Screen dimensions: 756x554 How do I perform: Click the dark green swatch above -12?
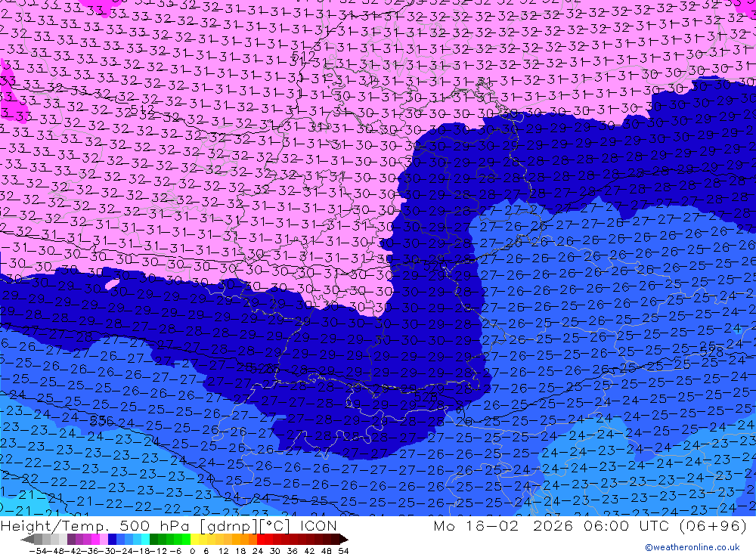tap(153, 539)
